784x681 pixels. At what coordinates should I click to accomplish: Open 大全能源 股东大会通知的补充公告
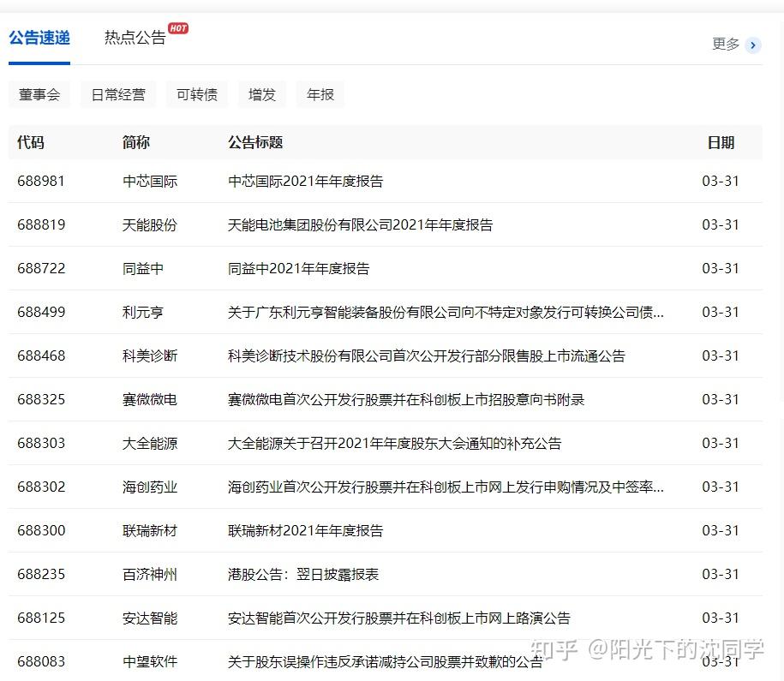[394, 443]
